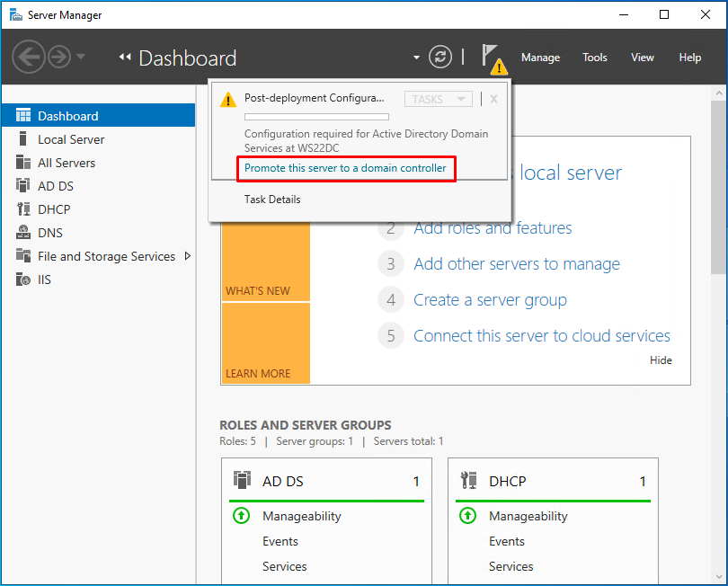Click the step 5 number circle
Viewport: 728px width, 586px height.
click(x=391, y=336)
